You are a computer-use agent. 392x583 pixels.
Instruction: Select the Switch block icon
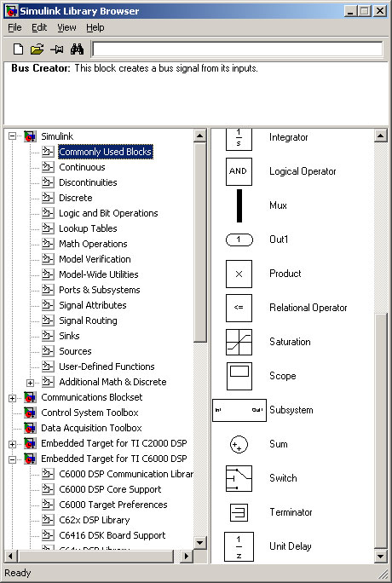[239, 478]
